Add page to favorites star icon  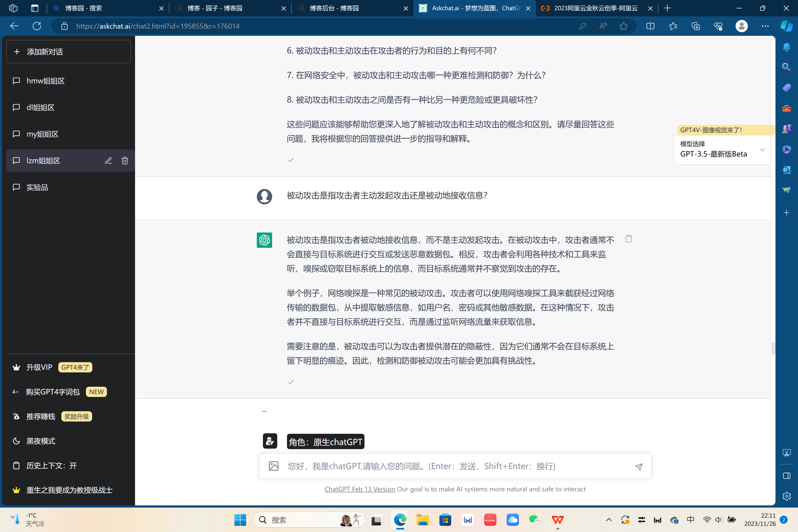tap(623, 26)
